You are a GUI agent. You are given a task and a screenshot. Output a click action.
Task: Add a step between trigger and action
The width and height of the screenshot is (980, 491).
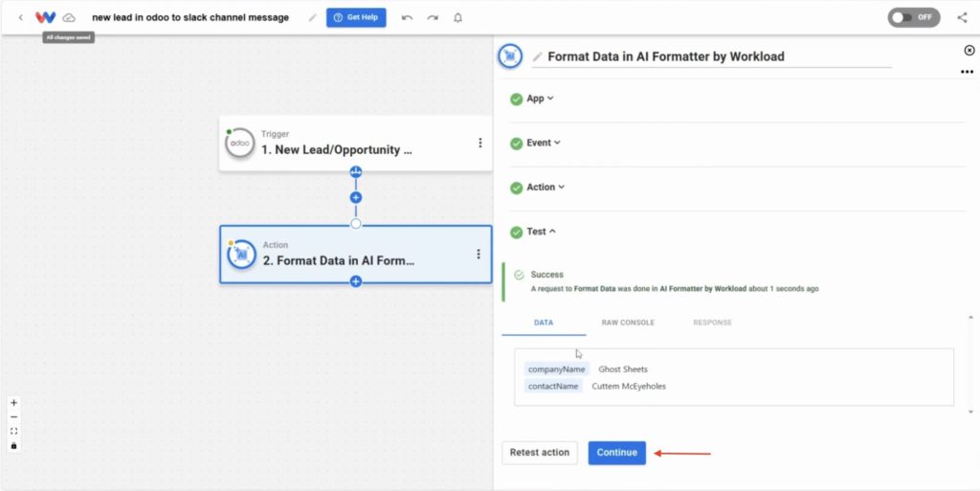[356, 197]
